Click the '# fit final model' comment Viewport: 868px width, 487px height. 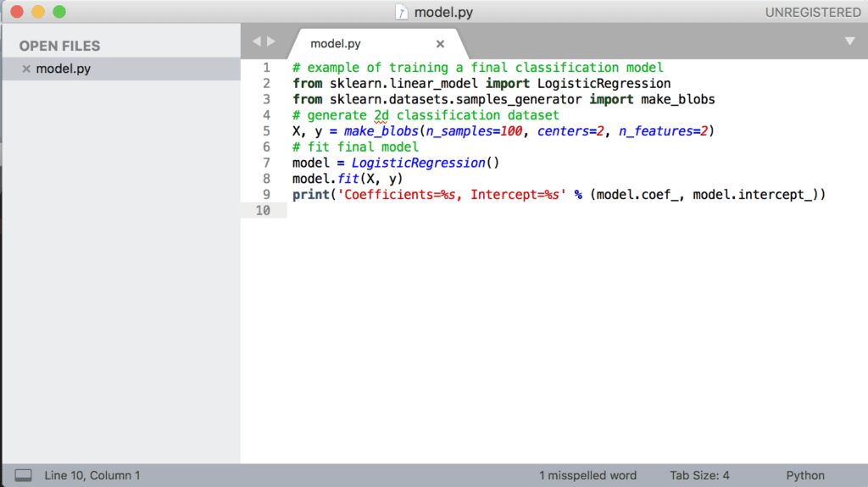click(355, 147)
